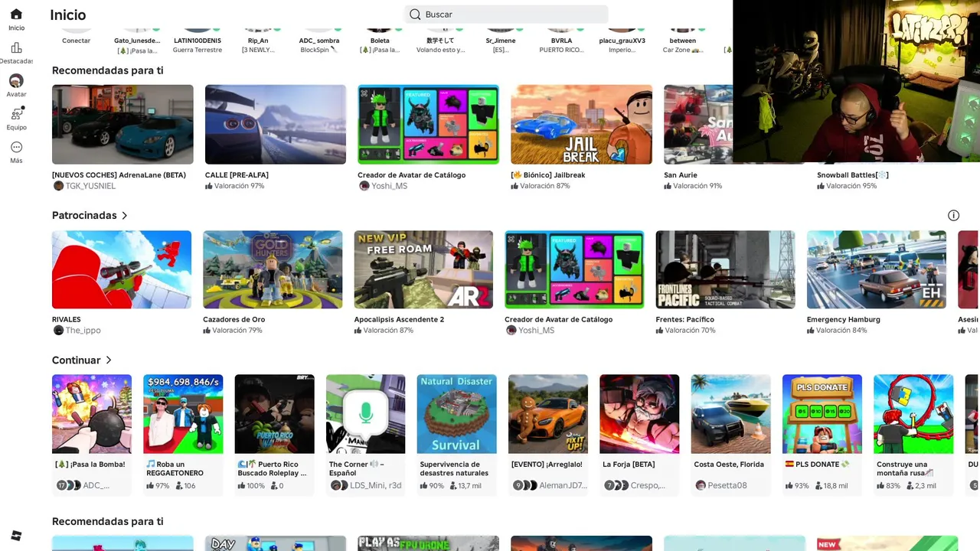Viewport: 980px width, 551px height.
Task: Click thumbs-up icon under Cazadores de Oro
Action: (207, 331)
